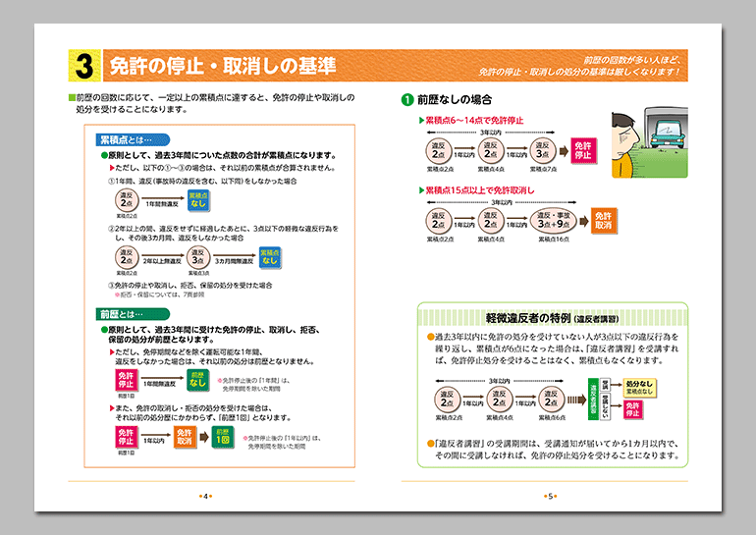Click the 違反2点 circle above 累積点6点
756x535 pixels.
[x=552, y=400]
